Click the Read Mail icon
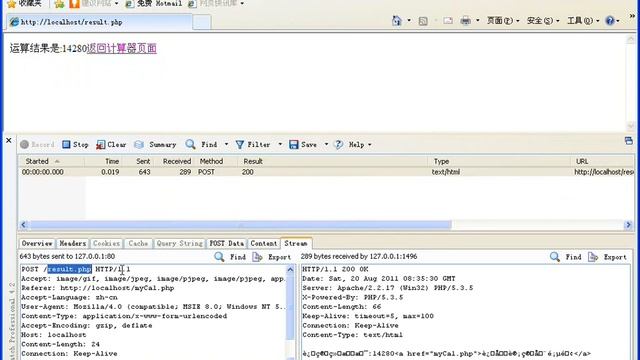Image resolution: width=640 pixels, height=360 pixels. (448, 20)
